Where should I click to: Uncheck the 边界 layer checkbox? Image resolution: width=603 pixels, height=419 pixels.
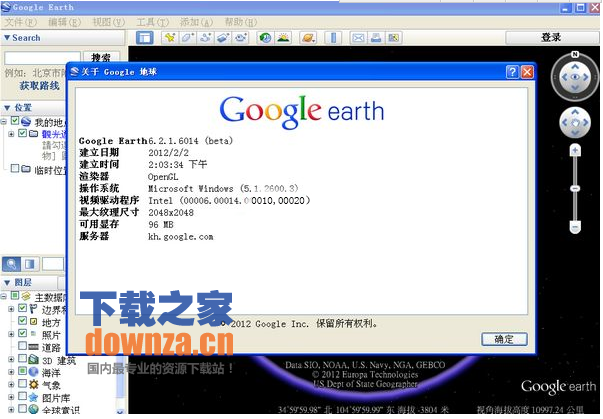tap(22, 308)
